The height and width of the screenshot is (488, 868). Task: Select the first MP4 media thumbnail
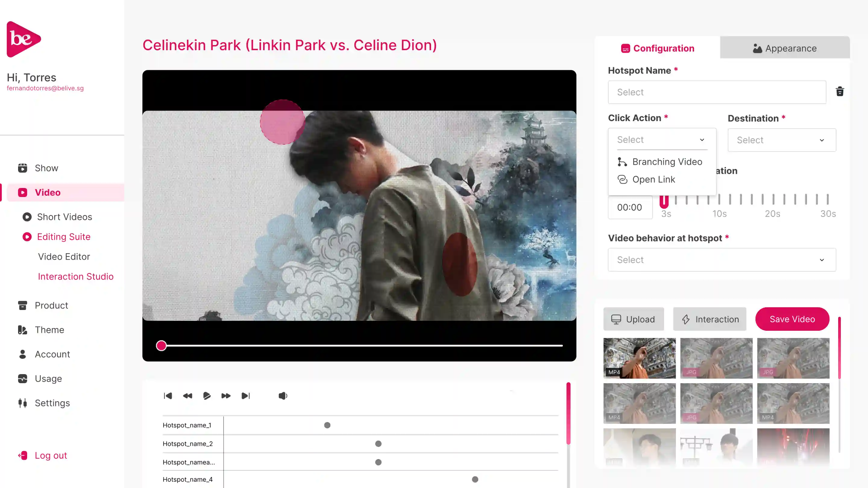(x=640, y=358)
